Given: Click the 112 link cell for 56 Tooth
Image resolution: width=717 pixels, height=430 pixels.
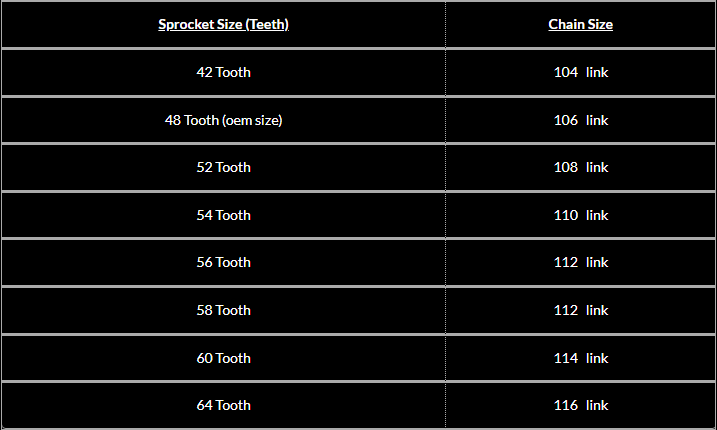Looking at the screenshot, I should tap(581, 262).
